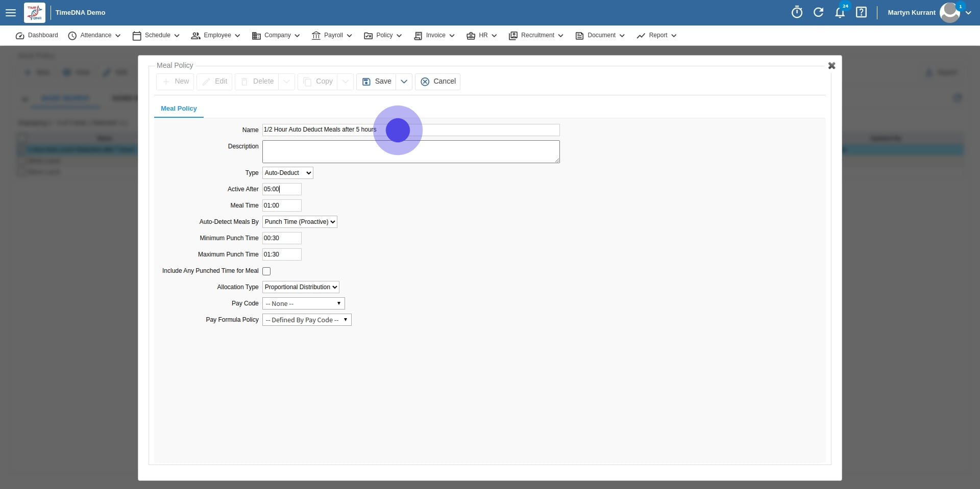The image size is (980, 489).
Task: Open the Payroll menu
Action: point(332,35)
